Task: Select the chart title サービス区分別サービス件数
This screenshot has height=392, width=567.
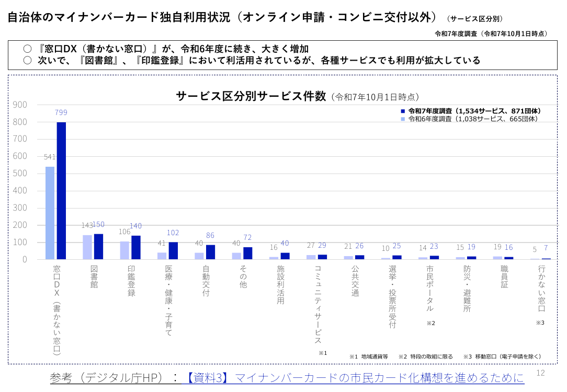Action: [x=251, y=96]
